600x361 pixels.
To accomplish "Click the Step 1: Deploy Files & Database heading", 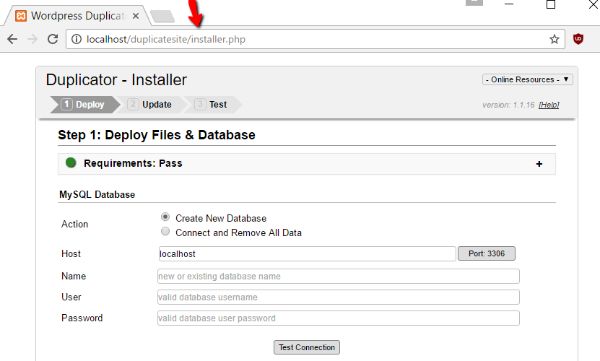I will pos(157,135).
